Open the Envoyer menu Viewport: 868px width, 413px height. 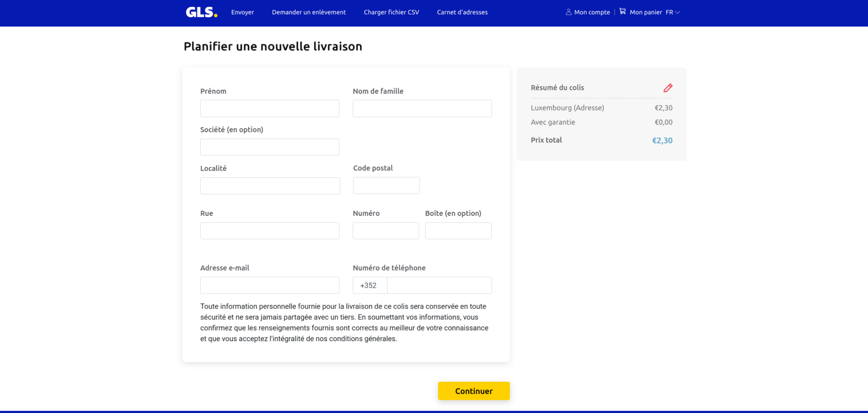click(242, 12)
